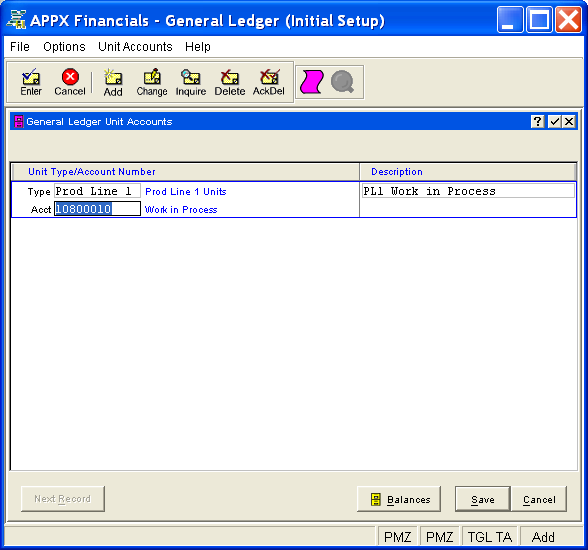The image size is (588, 550).
Task: Click the Save button
Action: coord(483,499)
